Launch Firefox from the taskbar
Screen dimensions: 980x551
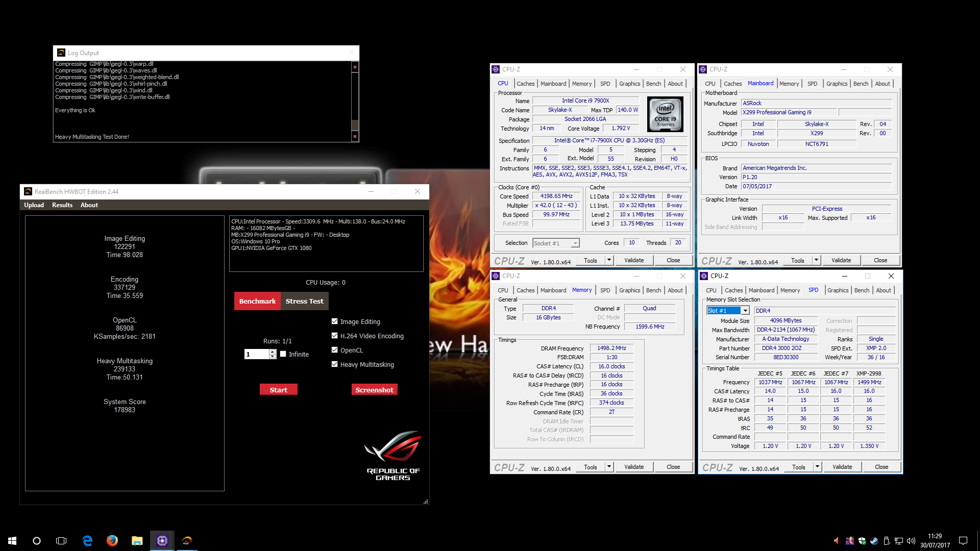point(112,541)
